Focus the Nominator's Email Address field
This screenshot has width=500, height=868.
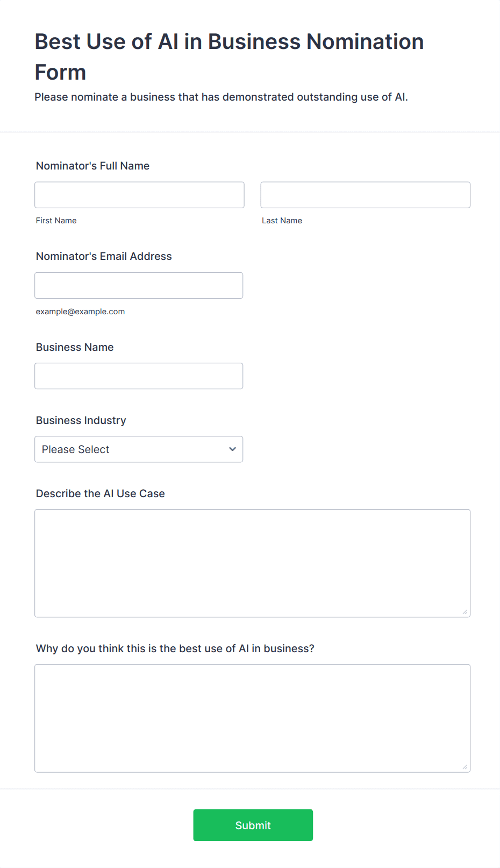click(139, 285)
